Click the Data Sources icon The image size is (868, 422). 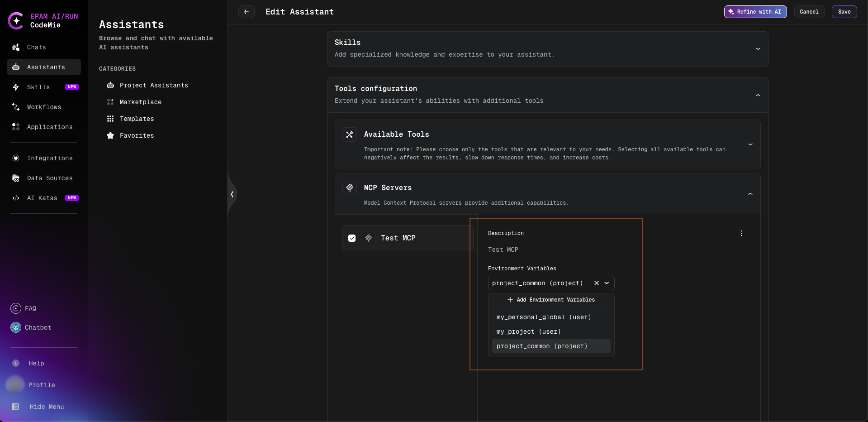tap(16, 178)
